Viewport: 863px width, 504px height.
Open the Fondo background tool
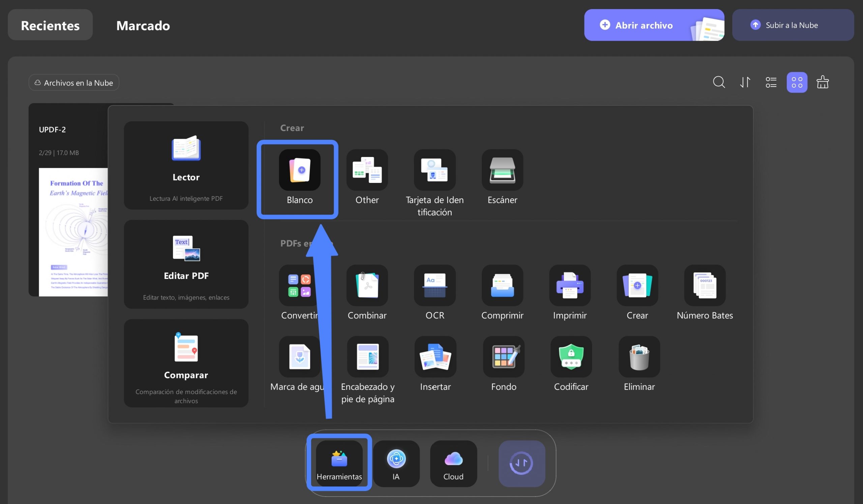coord(503,356)
